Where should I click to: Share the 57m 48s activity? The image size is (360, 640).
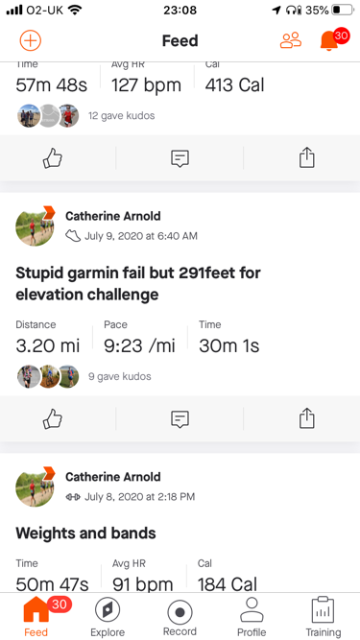pos(307,158)
